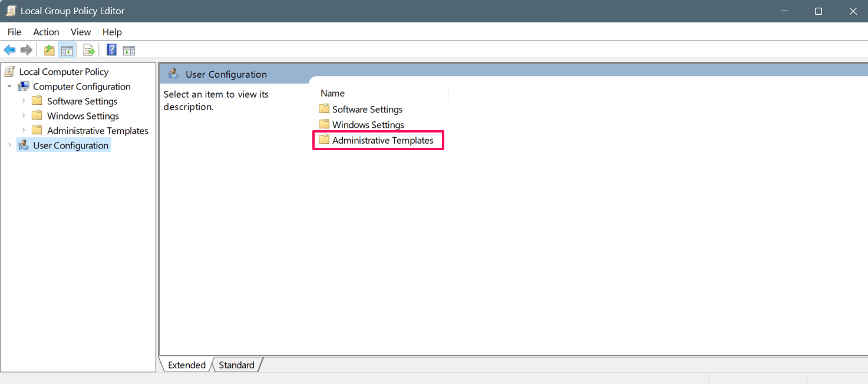Expand Administrative Templates in the tree
This screenshot has width=868, height=384.
tap(24, 131)
